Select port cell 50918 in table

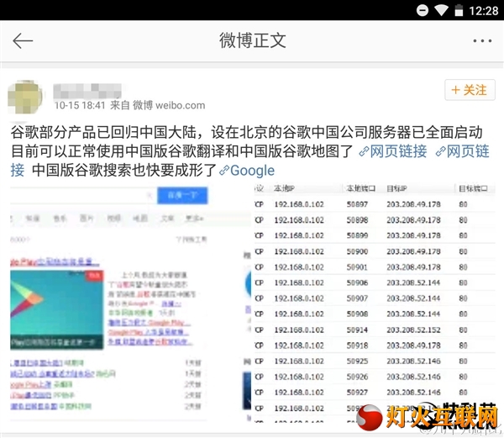[x=357, y=346]
